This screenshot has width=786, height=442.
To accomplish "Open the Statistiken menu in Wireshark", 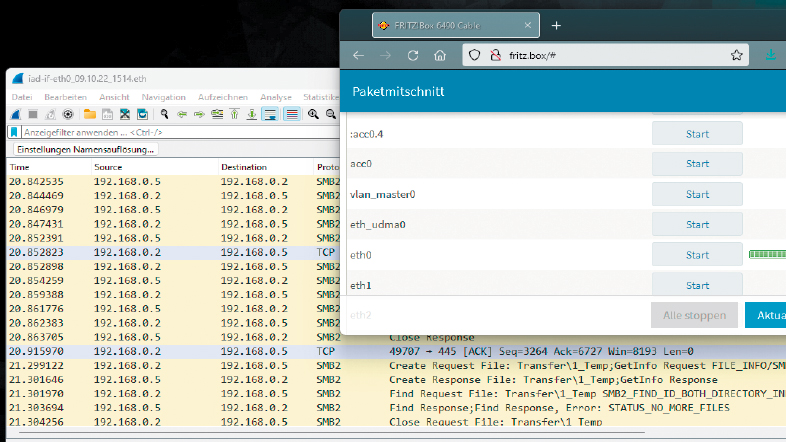I will [x=321, y=97].
